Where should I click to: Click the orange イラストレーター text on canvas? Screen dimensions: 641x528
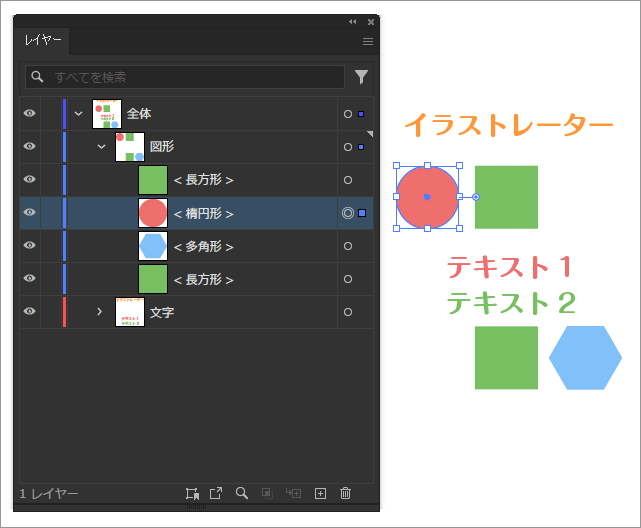pos(509,125)
